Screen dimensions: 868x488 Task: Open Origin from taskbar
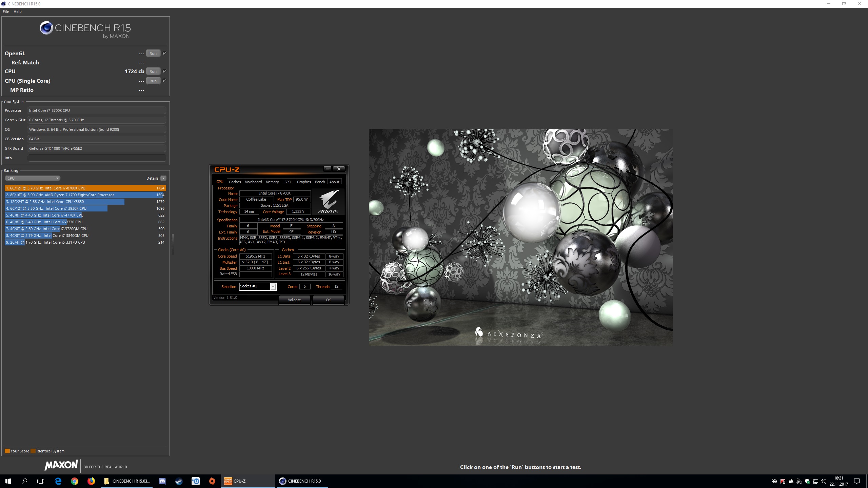point(212,481)
